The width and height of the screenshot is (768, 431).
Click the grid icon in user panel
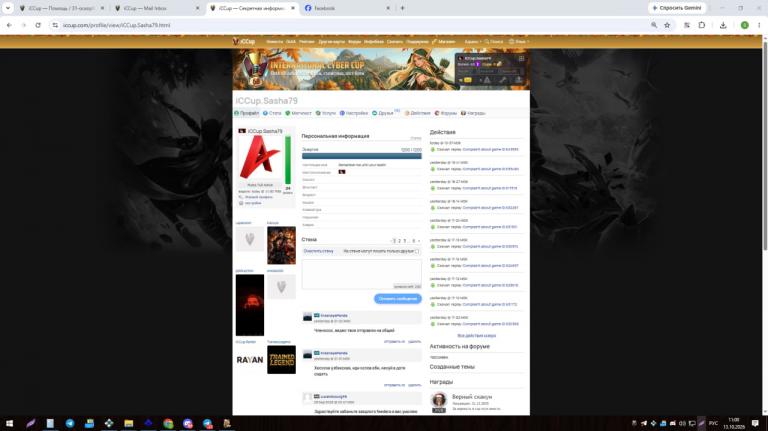pyautogui.click(x=521, y=58)
